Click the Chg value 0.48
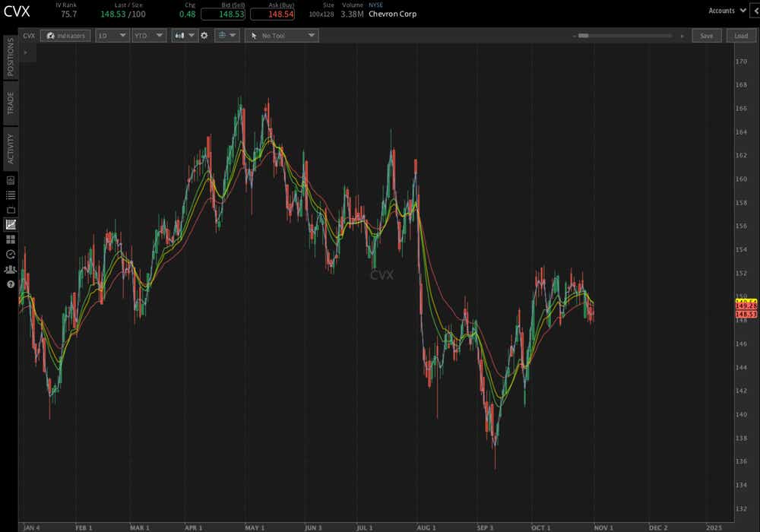 click(188, 14)
